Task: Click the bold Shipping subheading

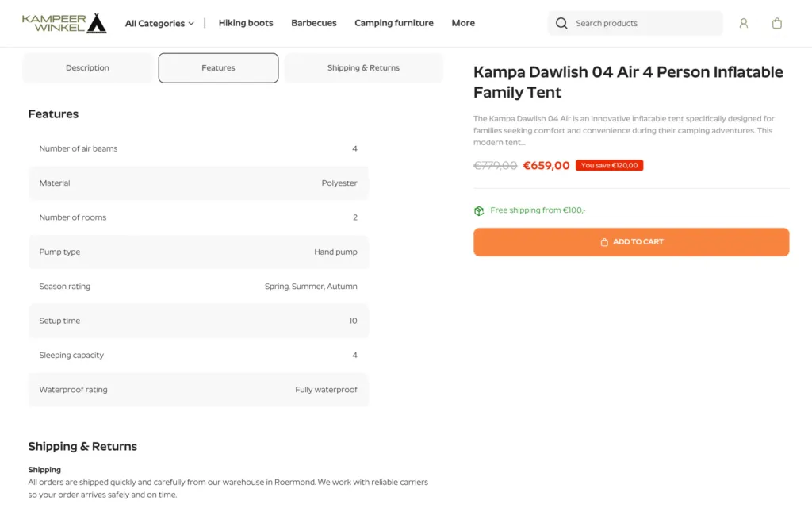Action: [x=44, y=470]
